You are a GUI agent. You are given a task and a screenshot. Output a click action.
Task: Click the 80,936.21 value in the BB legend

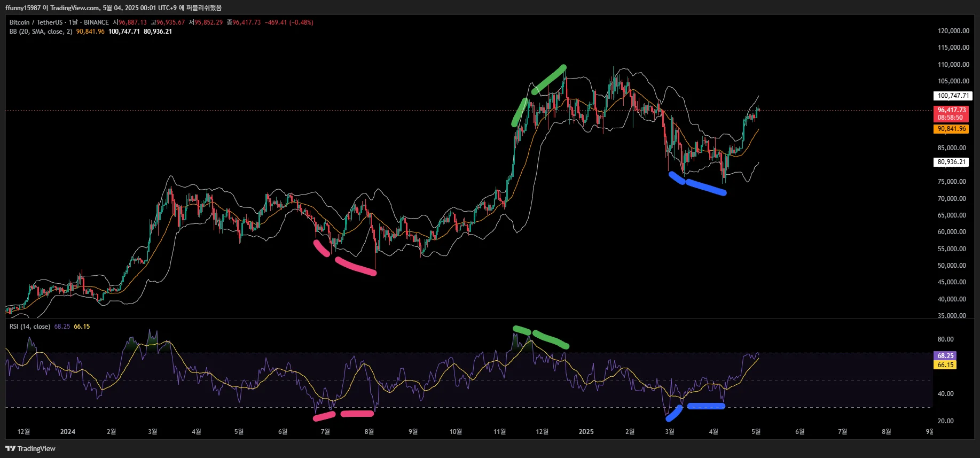point(158,32)
